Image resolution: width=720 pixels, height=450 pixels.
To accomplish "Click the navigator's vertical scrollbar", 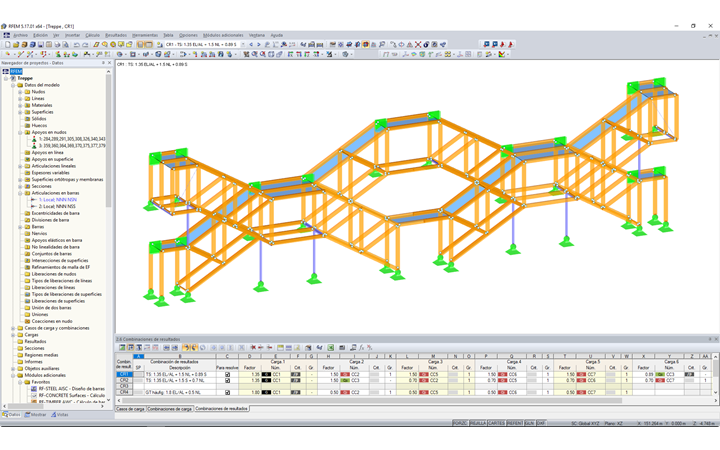I will tap(109, 140).
